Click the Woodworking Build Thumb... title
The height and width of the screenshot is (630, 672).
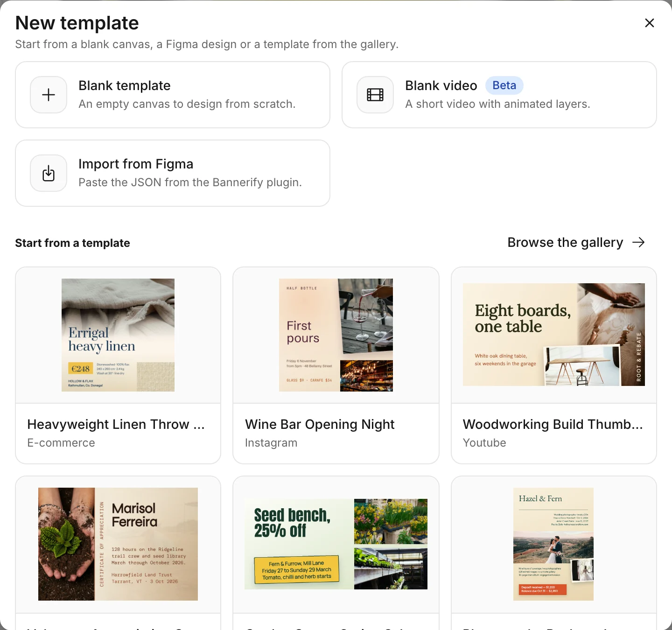(x=553, y=424)
